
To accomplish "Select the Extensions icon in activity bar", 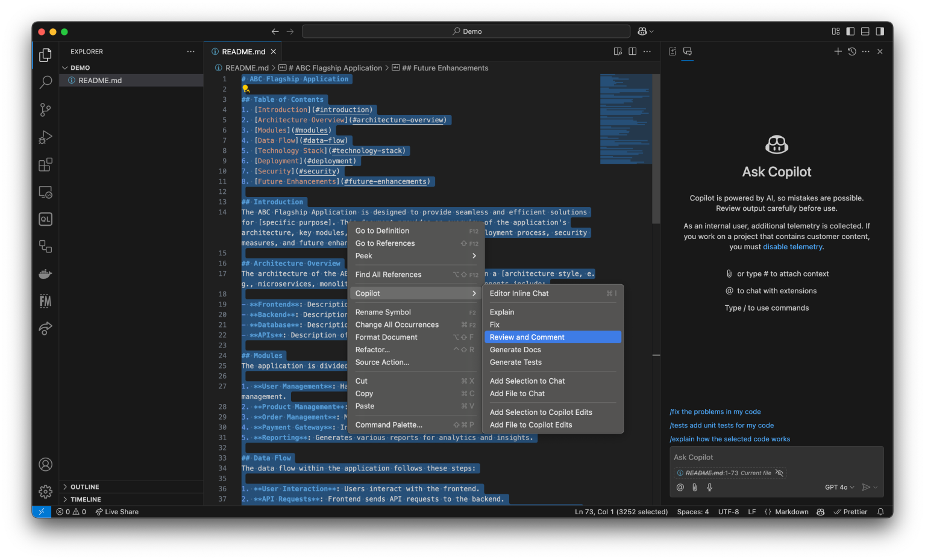I will 45,164.
